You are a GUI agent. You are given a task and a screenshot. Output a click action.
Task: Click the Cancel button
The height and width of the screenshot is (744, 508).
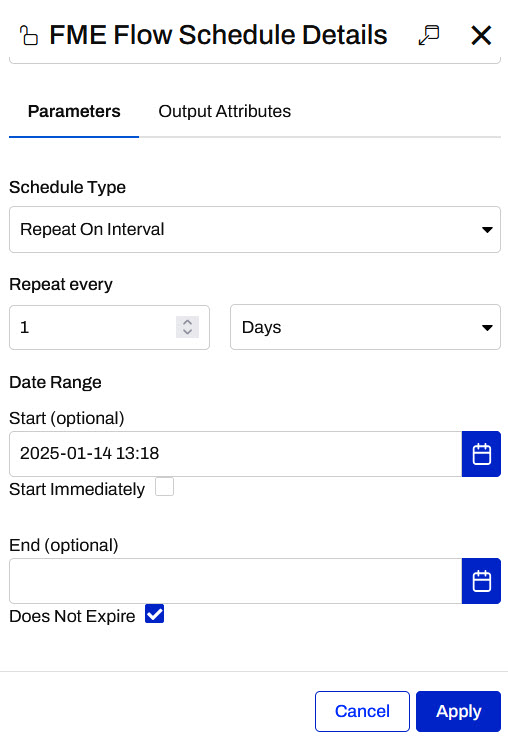click(x=362, y=711)
